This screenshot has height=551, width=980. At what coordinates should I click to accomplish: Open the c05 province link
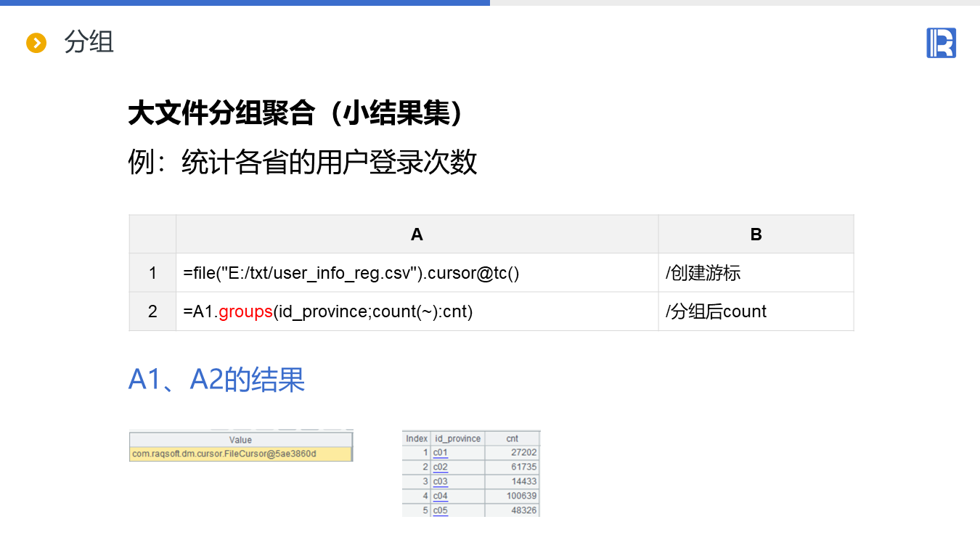pos(440,511)
